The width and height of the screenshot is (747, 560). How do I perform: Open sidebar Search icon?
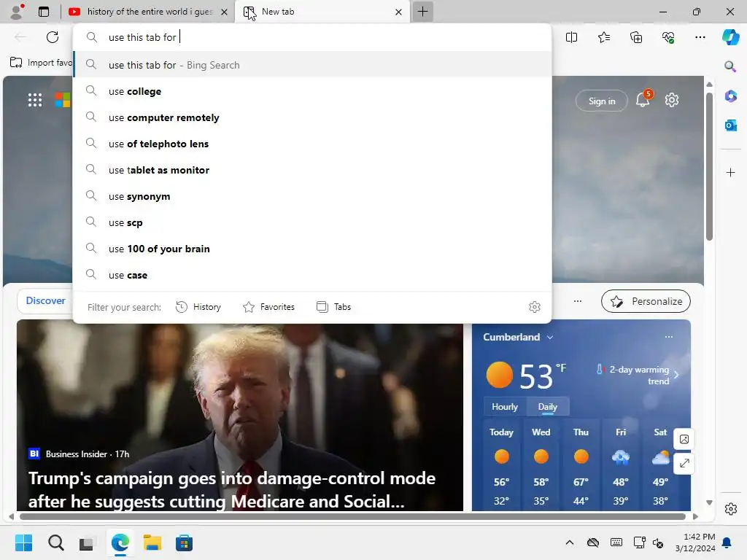pyautogui.click(x=730, y=66)
